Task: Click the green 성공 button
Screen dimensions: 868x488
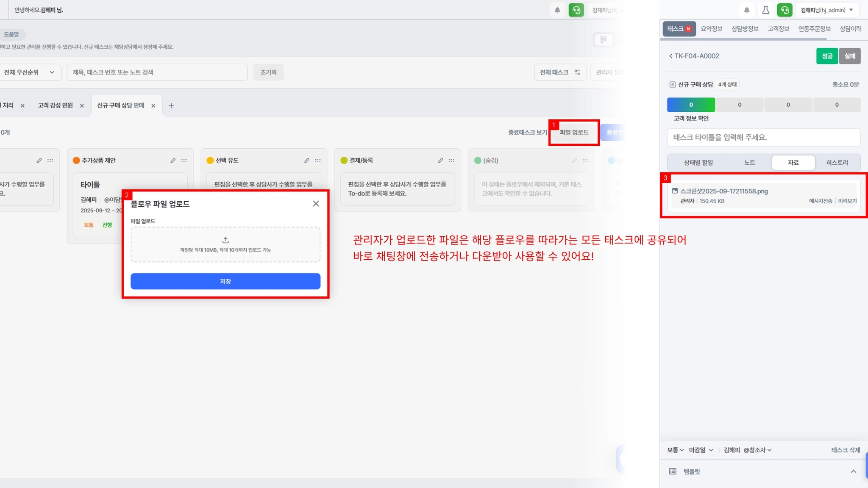Action: pos(827,56)
